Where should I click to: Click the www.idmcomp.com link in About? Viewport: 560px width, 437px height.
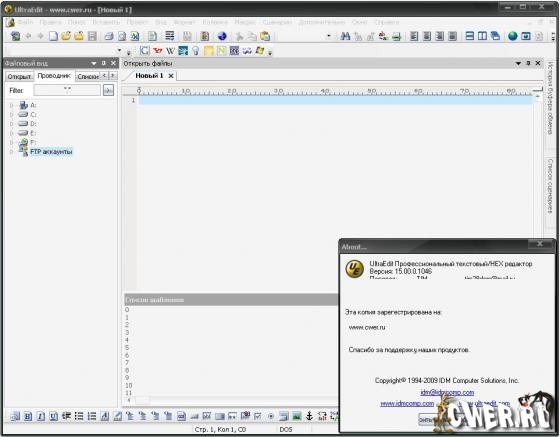tap(407, 403)
